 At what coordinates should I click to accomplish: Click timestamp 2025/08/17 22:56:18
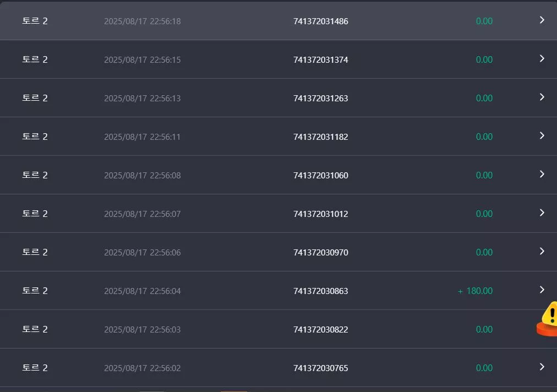coord(142,21)
